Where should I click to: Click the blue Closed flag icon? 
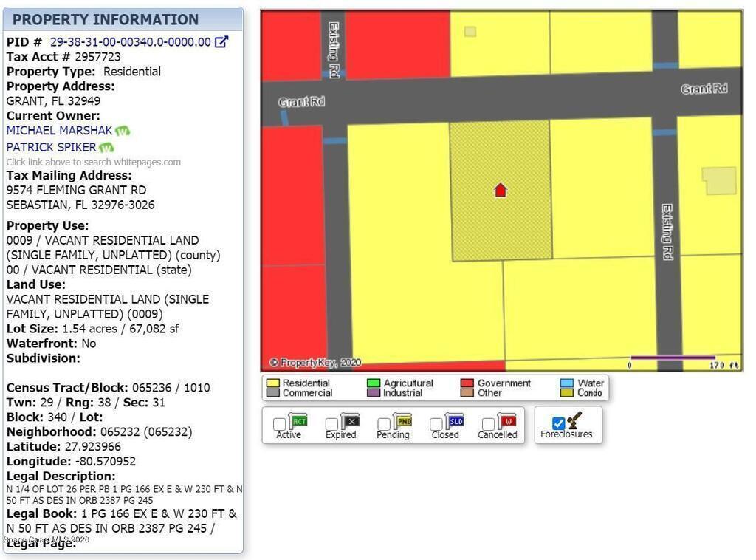[456, 421]
